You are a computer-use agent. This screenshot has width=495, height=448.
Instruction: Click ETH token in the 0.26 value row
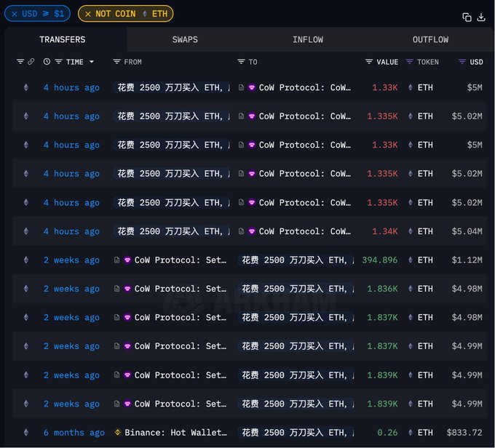425,433
